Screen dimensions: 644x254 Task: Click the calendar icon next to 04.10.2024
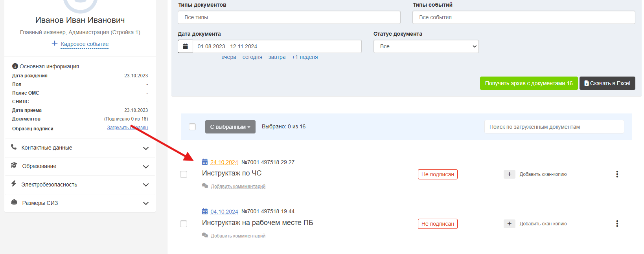tap(205, 211)
